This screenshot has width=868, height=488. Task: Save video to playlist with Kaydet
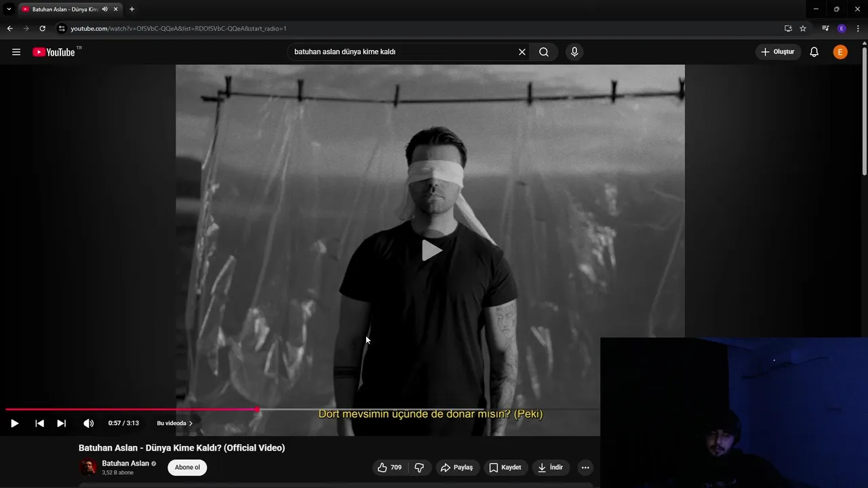[505, 468]
